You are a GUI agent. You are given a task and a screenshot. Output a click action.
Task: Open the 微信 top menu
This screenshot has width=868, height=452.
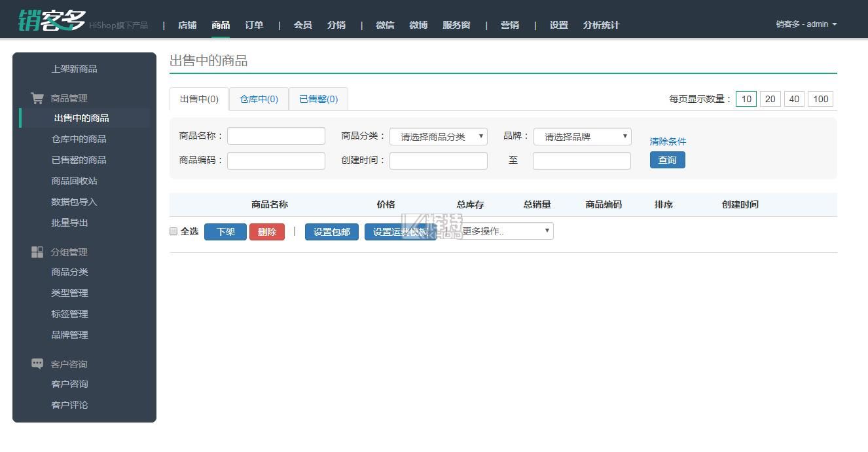coord(385,25)
